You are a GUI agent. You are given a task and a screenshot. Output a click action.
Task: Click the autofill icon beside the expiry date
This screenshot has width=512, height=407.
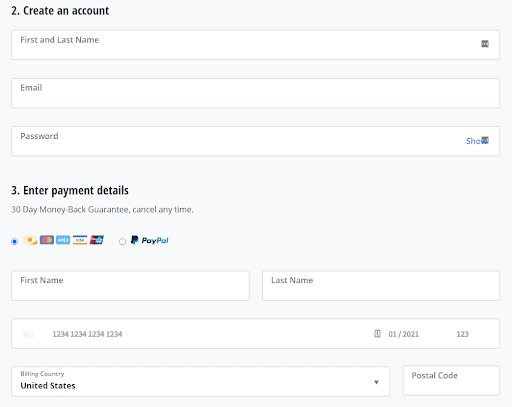[377, 334]
